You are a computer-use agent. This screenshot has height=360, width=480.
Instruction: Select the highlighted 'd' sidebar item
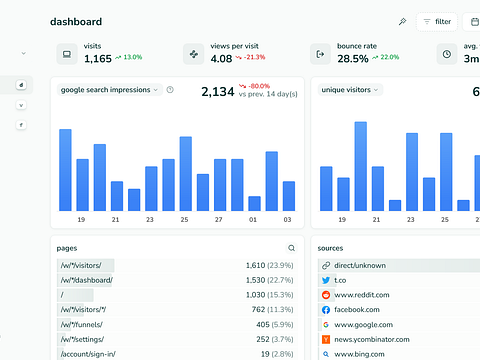pyautogui.click(x=21, y=85)
